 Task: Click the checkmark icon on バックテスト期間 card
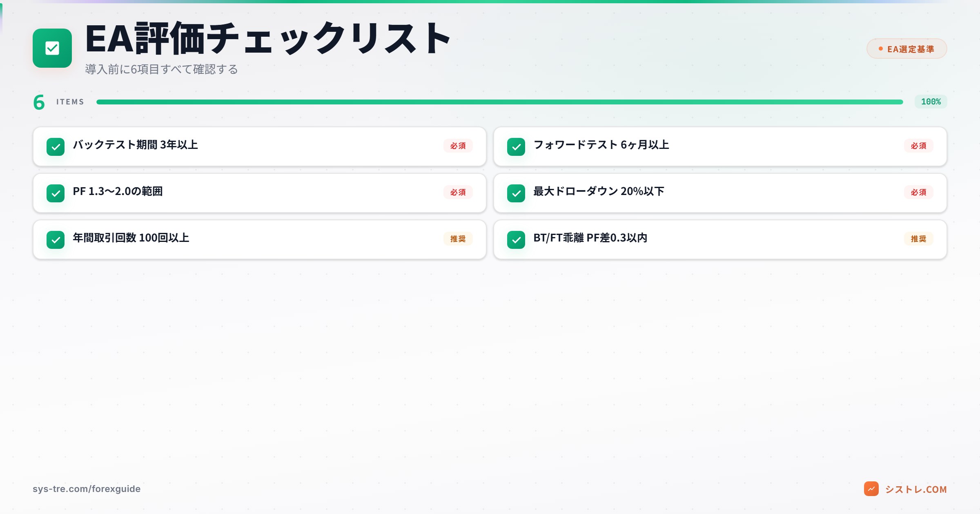56,146
